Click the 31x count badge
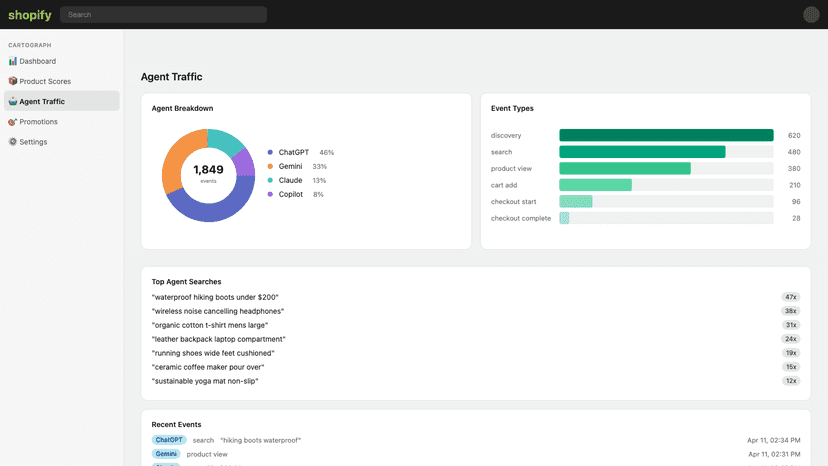The height and width of the screenshot is (466, 828). point(791,325)
